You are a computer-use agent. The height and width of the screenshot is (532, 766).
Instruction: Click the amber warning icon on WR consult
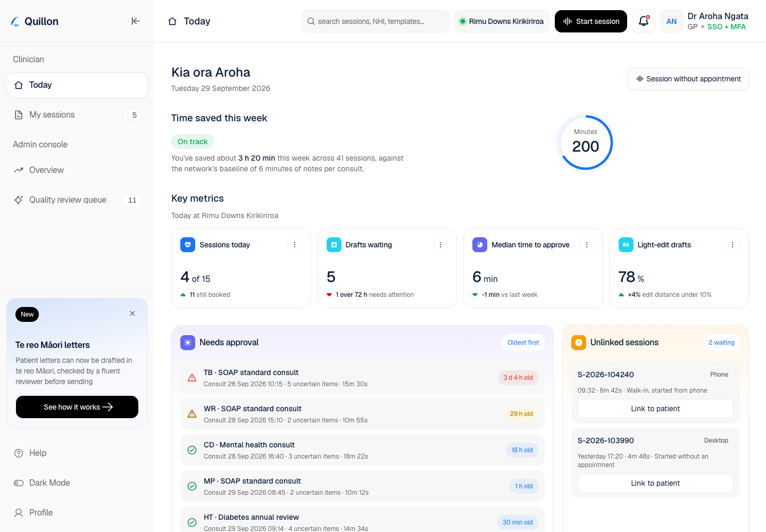click(192, 414)
